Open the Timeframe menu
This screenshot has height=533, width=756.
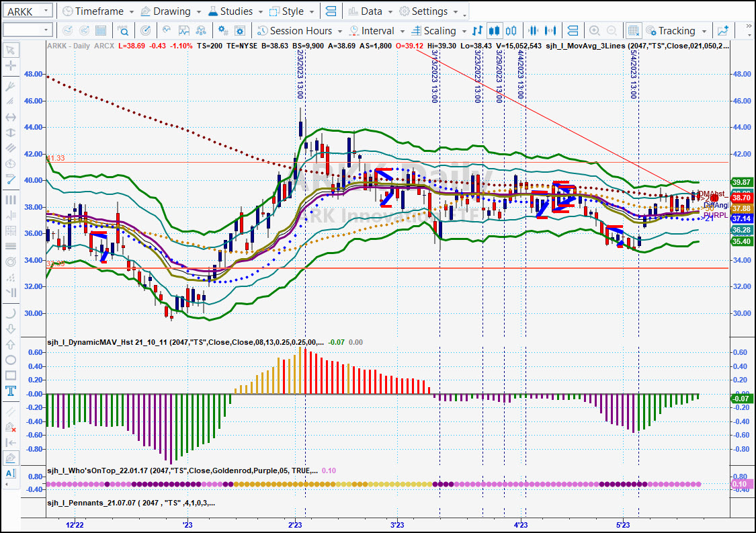click(98, 11)
